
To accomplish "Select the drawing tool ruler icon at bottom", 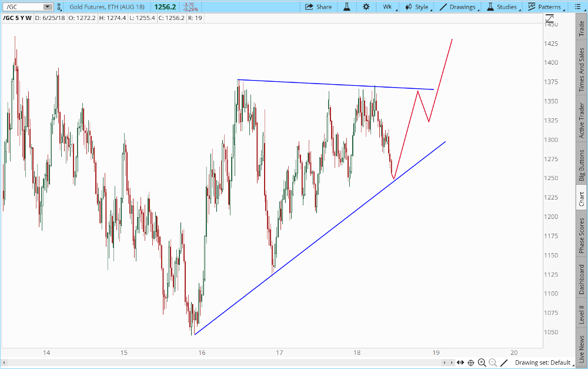I will click(x=504, y=363).
